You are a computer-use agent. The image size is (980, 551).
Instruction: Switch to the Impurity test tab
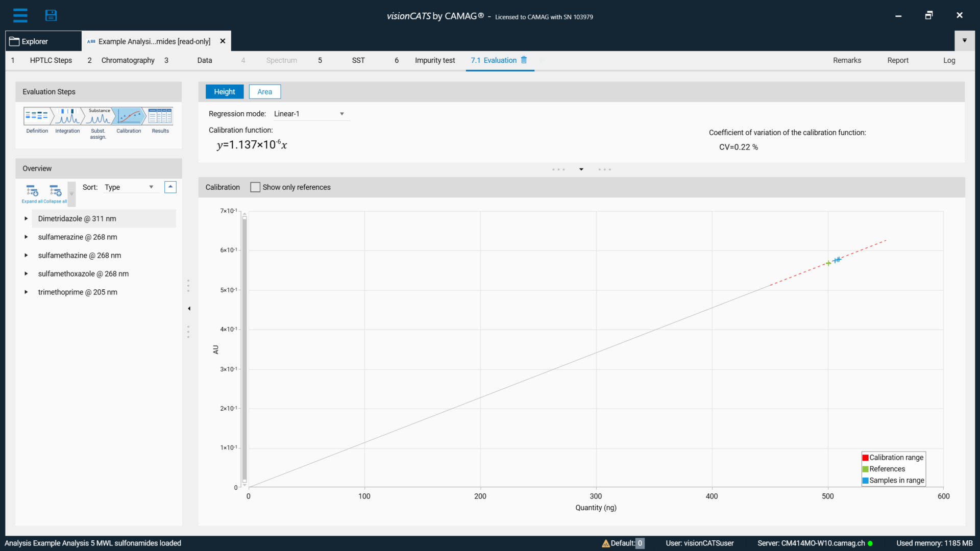pos(434,60)
